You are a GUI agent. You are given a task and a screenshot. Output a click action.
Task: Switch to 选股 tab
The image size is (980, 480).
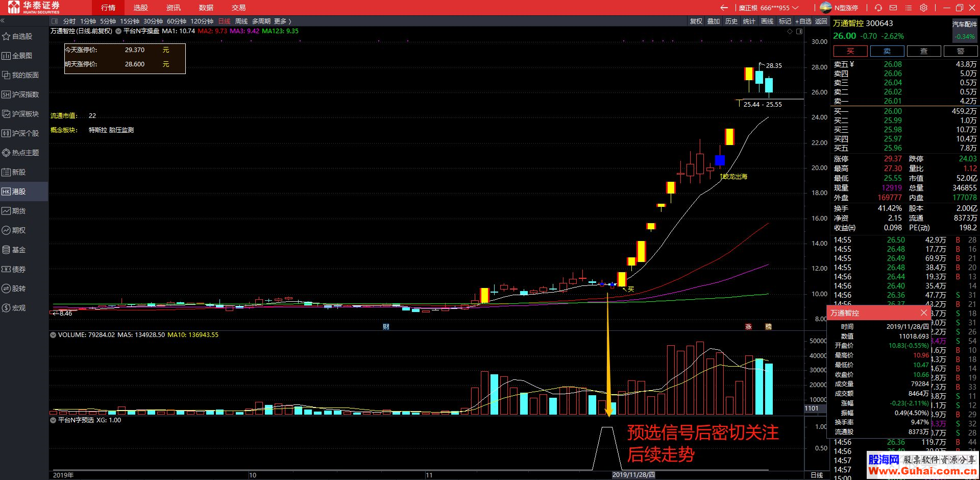[x=141, y=8]
